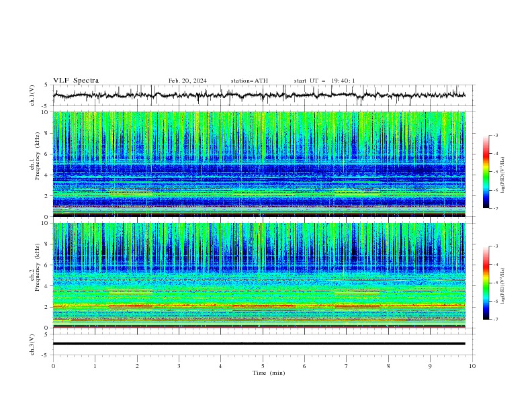Click time axis tick label "5"
This screenshot has width=532, height=411.
pos(263,366)
